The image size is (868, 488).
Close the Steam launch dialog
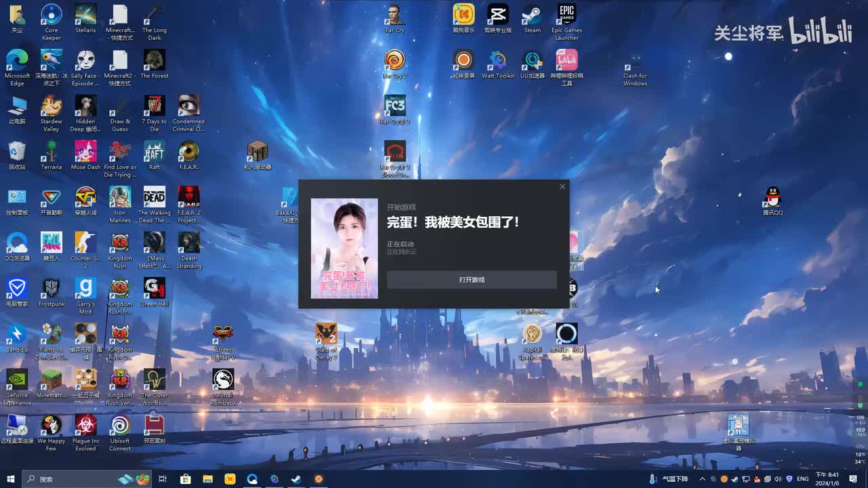click(561, 187)
